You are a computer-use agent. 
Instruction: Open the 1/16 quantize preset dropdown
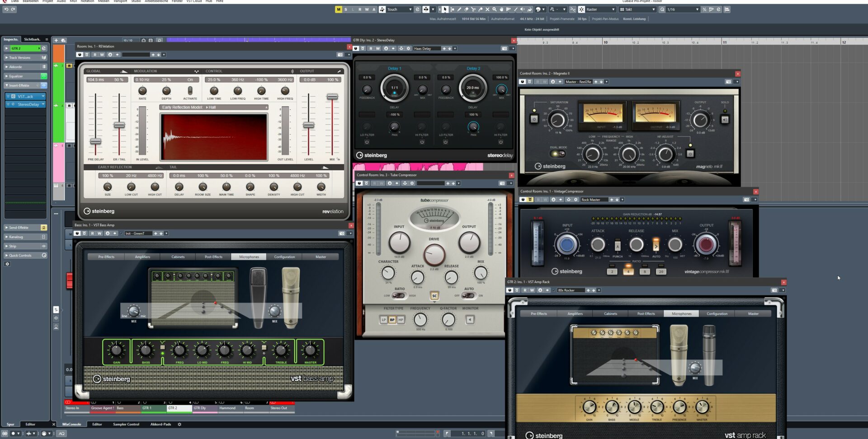pyautogui.click(x=683, y=9)
